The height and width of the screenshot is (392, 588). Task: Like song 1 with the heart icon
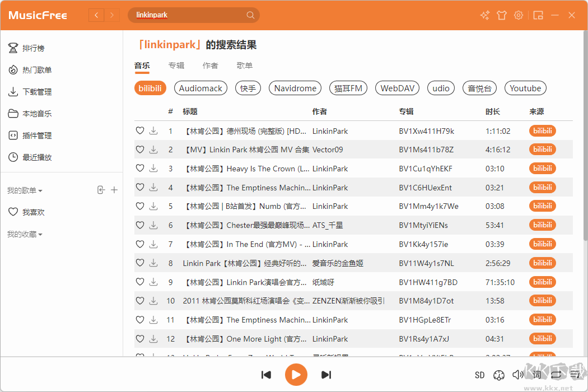[140, 131]
